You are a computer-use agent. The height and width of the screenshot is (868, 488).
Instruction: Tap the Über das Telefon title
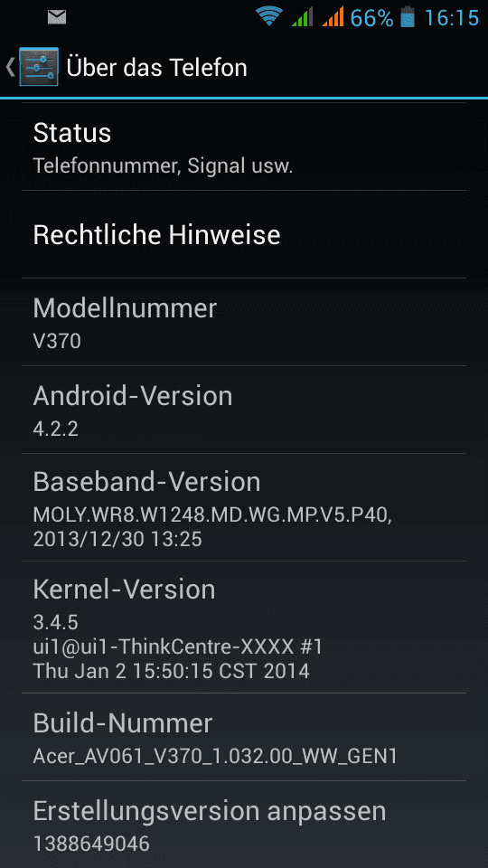(156, 68)
